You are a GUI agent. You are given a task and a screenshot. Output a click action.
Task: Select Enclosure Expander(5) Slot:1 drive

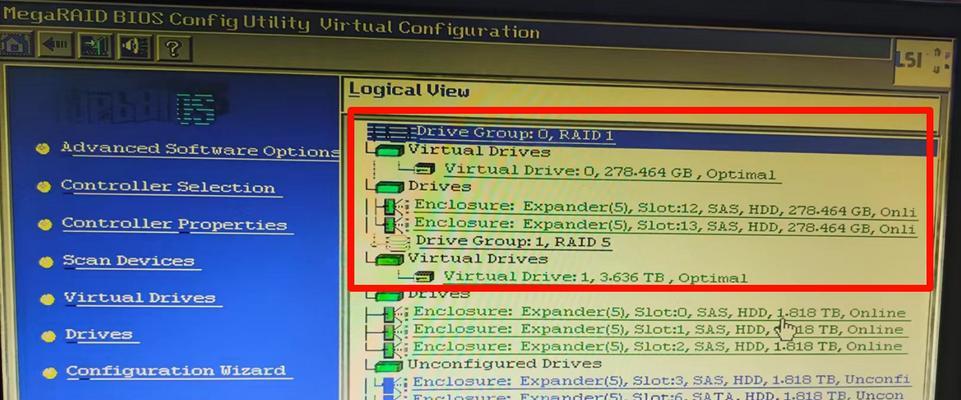point(658,330)
